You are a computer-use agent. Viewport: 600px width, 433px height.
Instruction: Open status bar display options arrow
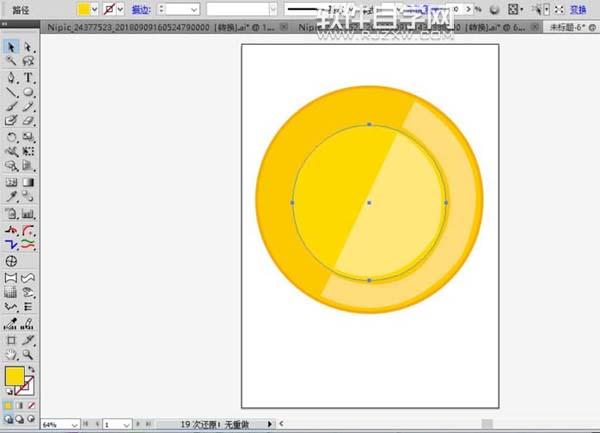pyautogui.click(x=269, y=424)
